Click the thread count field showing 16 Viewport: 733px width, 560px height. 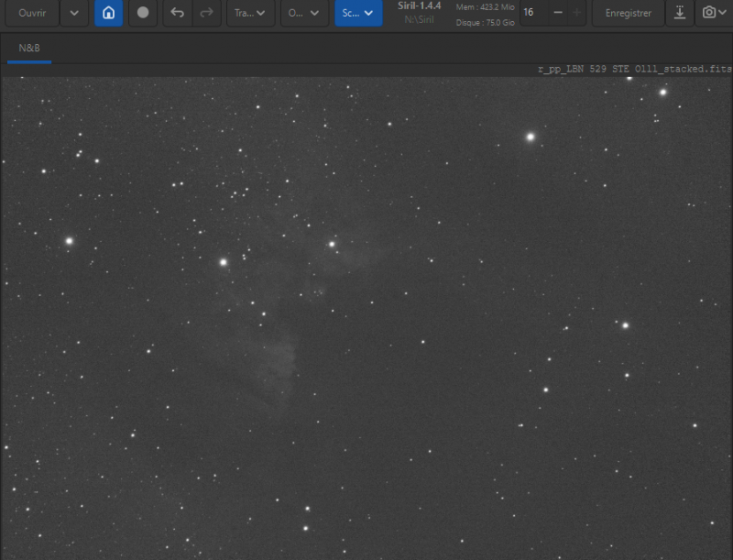[534, 13]
